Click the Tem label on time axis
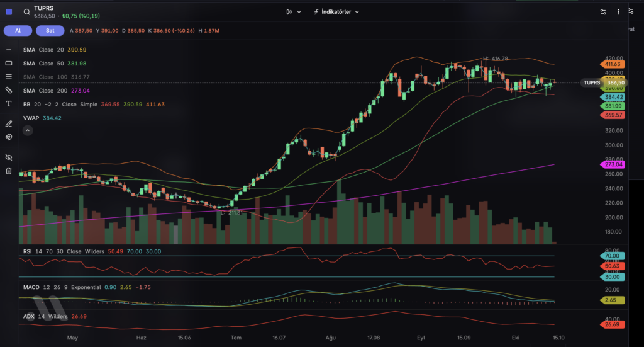The width and height of the screenshot is (644, 347). 236,338
